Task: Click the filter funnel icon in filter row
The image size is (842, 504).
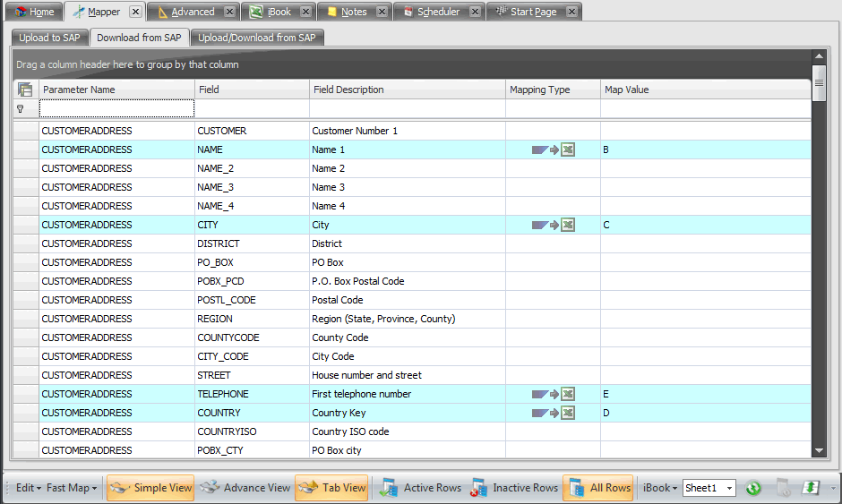Action: click(x=21, y=108)
